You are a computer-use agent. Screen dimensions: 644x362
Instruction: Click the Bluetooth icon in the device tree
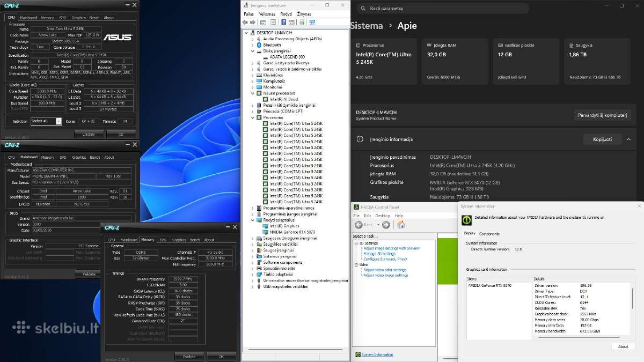click(260, 45)
